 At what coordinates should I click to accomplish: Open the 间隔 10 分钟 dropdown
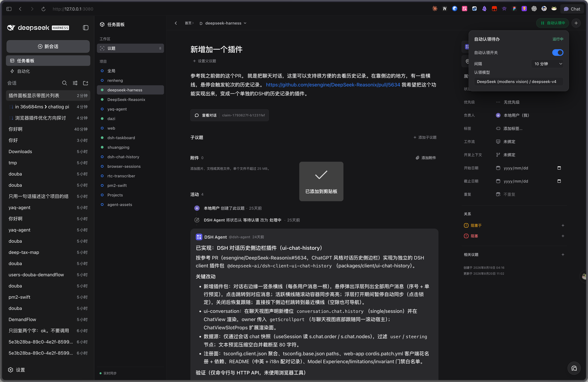tap(547, 64)
